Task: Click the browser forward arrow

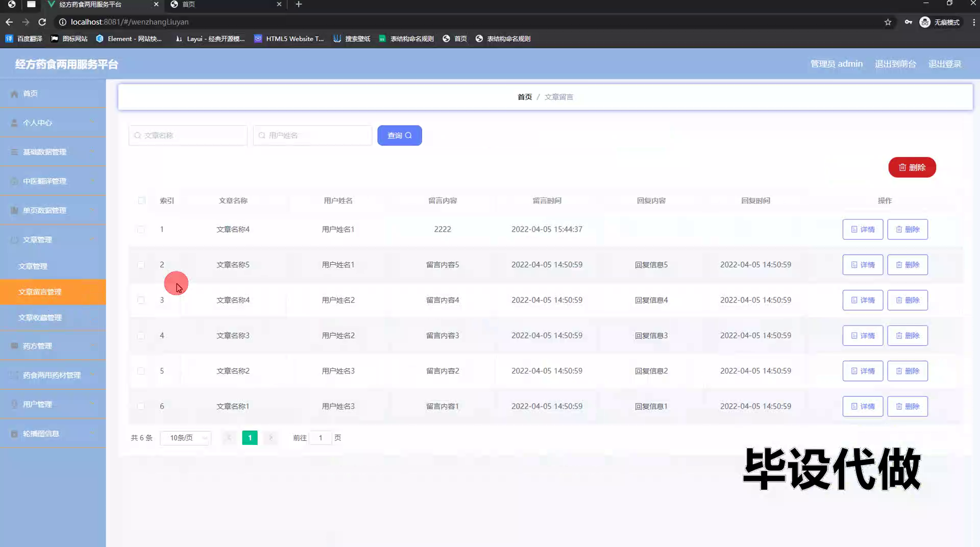Action: (x=26, y=22)
